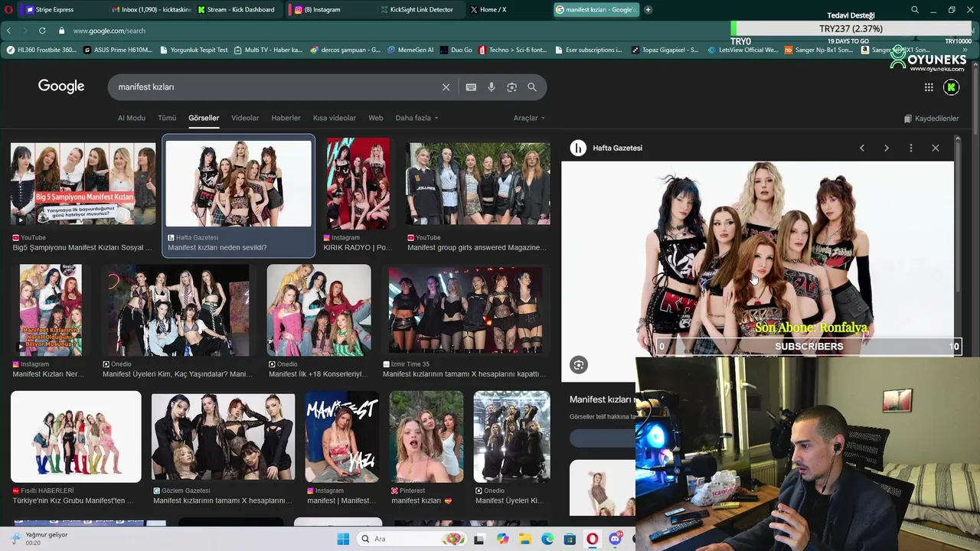
Task: Open the Google account avatar menu
Action: 952,87
